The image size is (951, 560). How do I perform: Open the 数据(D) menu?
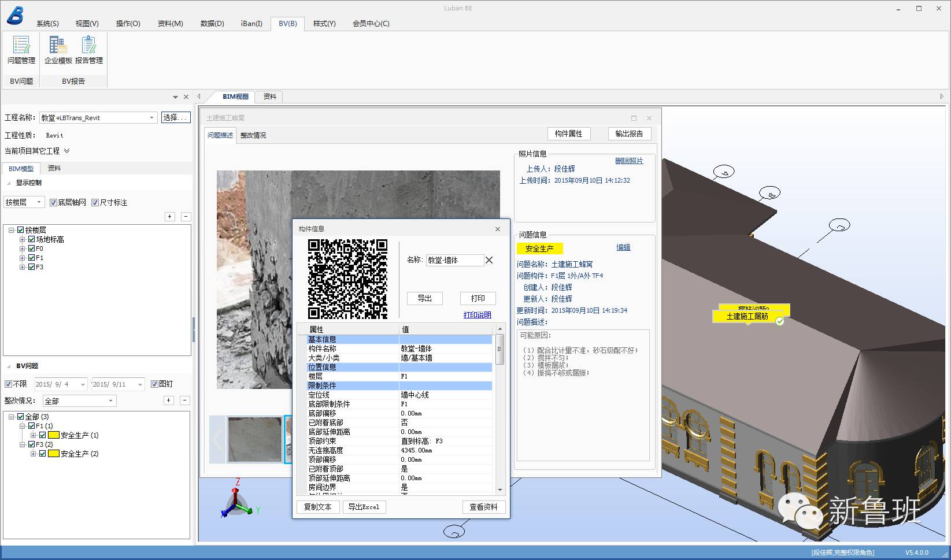[212, 24]
